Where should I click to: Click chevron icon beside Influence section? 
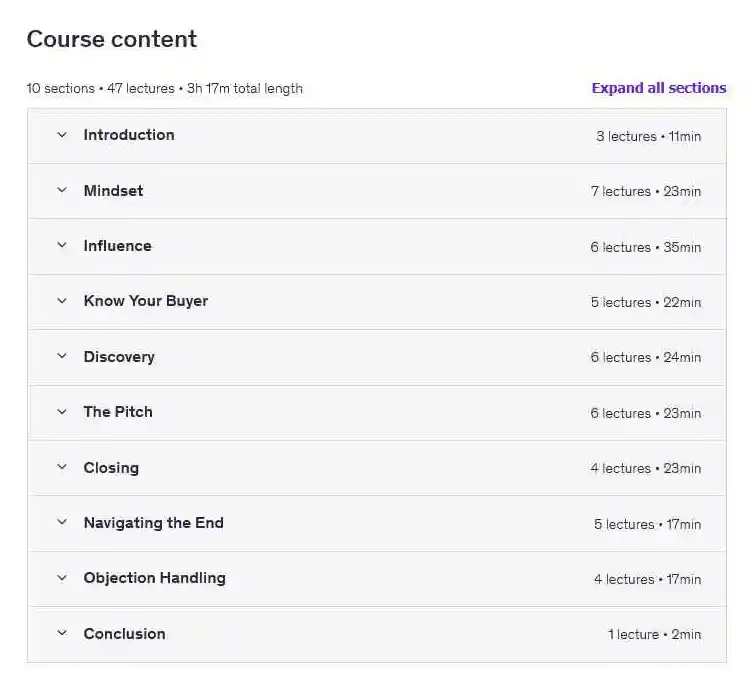click(x=62, y=246)
